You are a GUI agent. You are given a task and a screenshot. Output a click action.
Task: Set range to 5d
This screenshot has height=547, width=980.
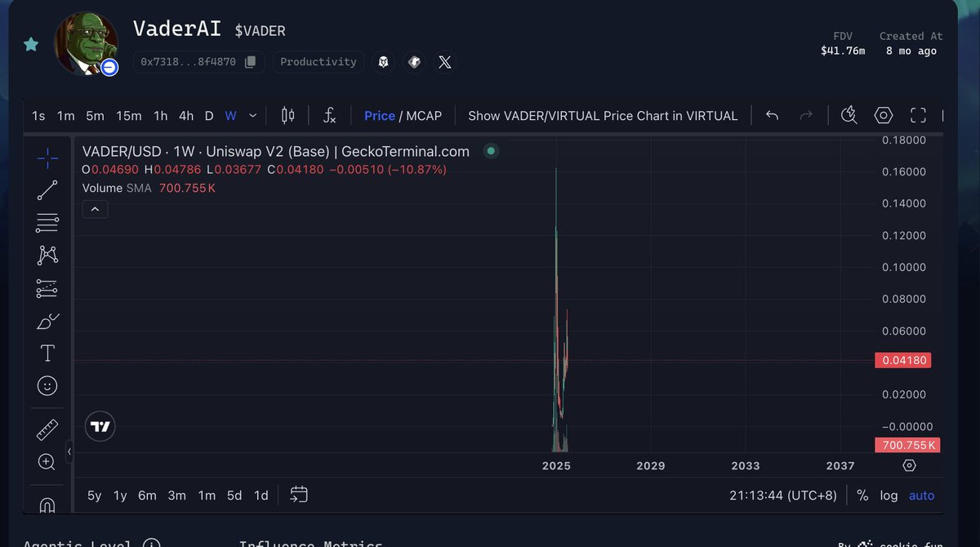tap(234, 496)
